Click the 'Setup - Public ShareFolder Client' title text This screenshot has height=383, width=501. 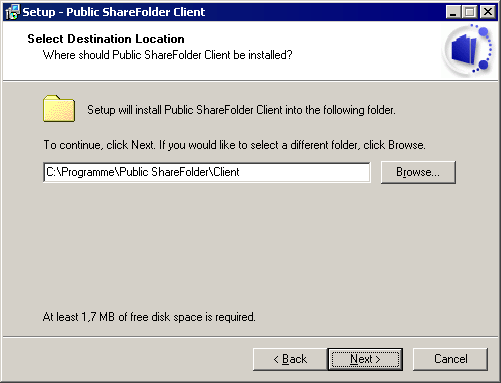[114, 12]
